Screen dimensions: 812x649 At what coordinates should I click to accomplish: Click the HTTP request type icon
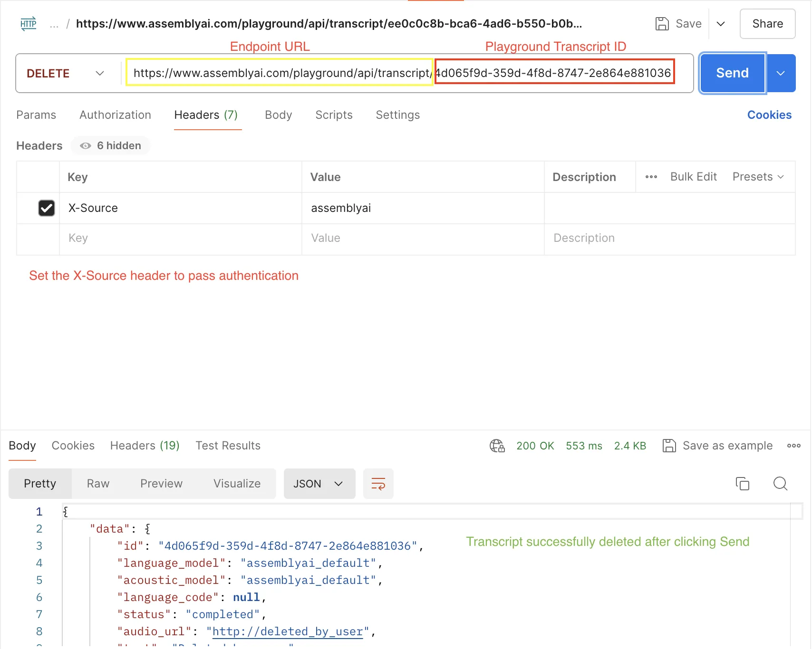(x=29, y=24)
